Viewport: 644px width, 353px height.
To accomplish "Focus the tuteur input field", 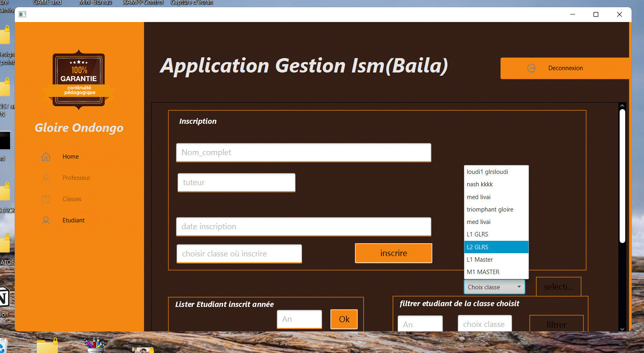I will click(237, 183).
